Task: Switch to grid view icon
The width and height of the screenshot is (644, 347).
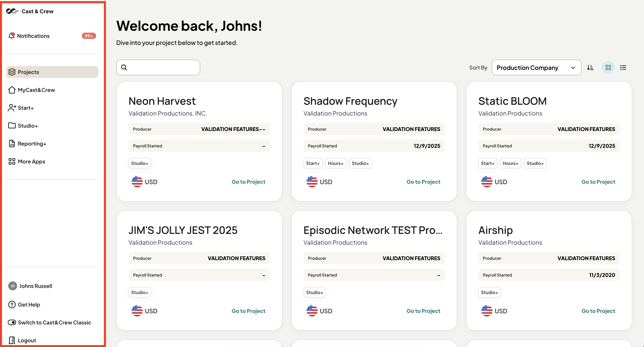Action: [608, 67]
